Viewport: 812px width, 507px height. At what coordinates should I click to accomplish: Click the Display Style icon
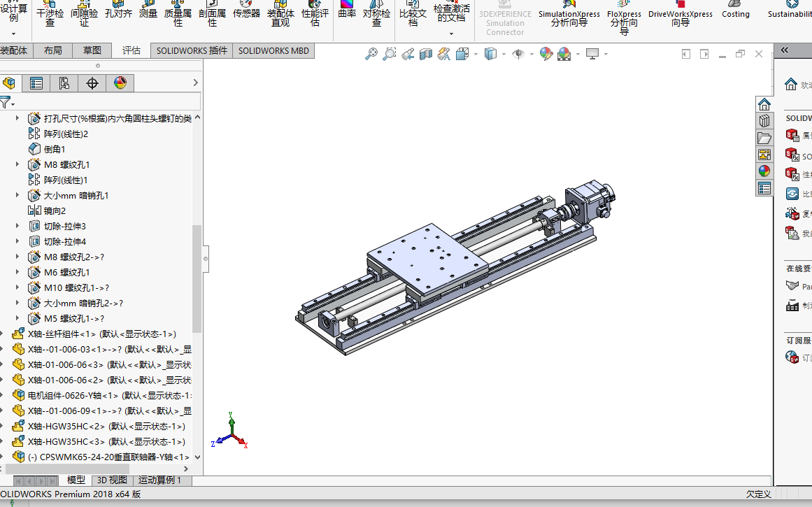(x=490, y=54)
